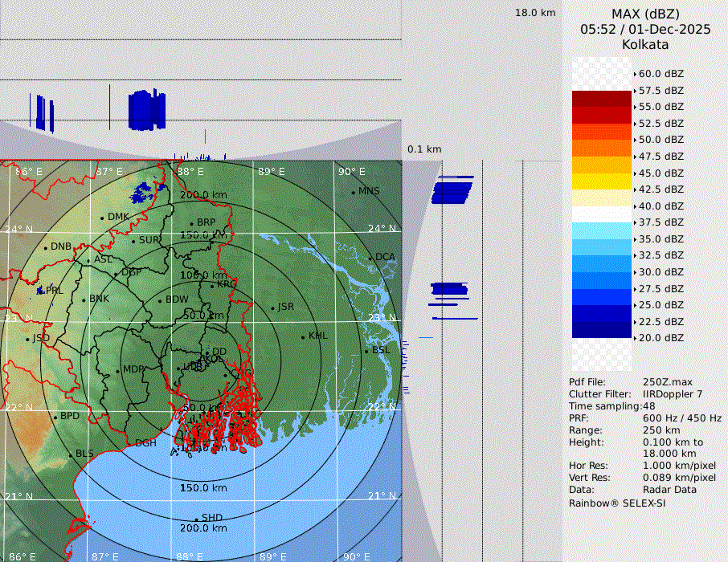Select the KHL station marker

303,336
